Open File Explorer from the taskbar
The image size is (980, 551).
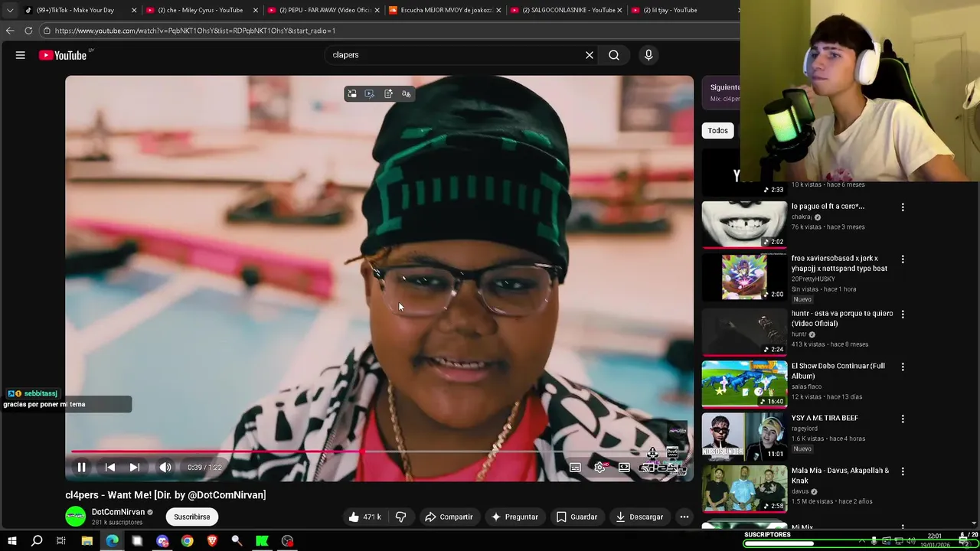(x=87, y=541)
